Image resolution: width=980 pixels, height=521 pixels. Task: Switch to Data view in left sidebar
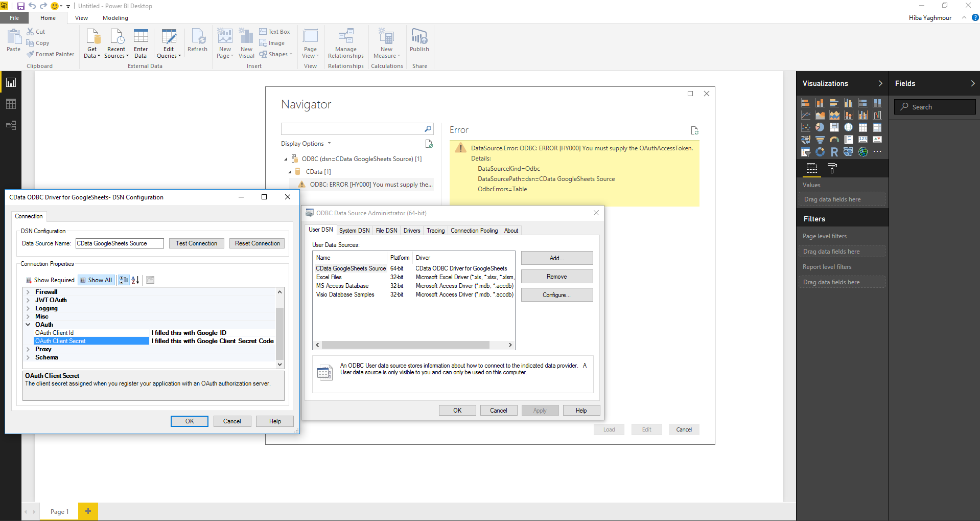(11, 104)
